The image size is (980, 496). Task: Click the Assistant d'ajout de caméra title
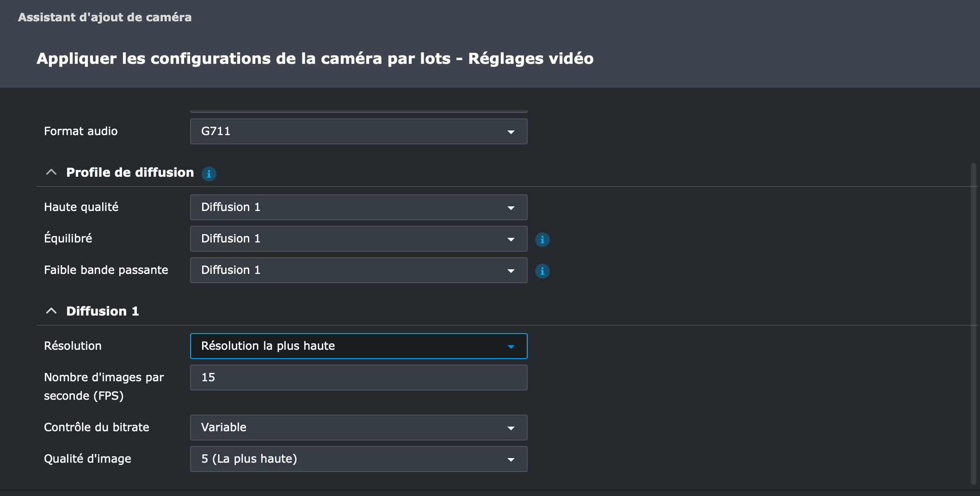click(x=105, y=17)
